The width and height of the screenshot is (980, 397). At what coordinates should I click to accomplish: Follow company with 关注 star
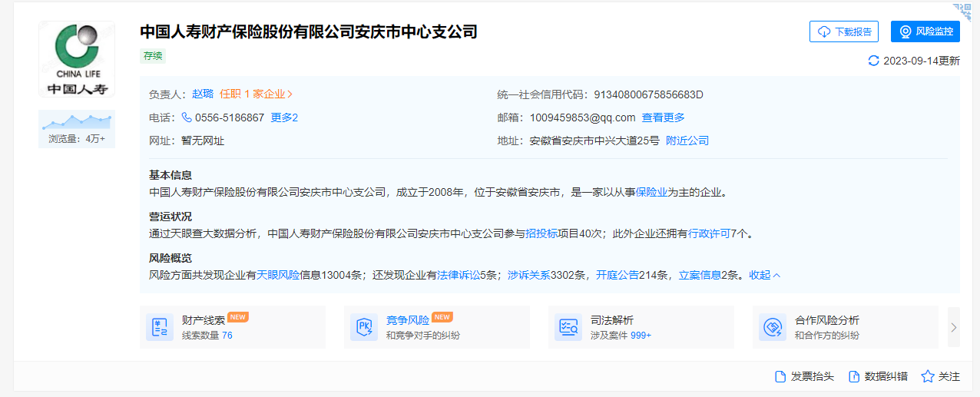tap(941, 376)
